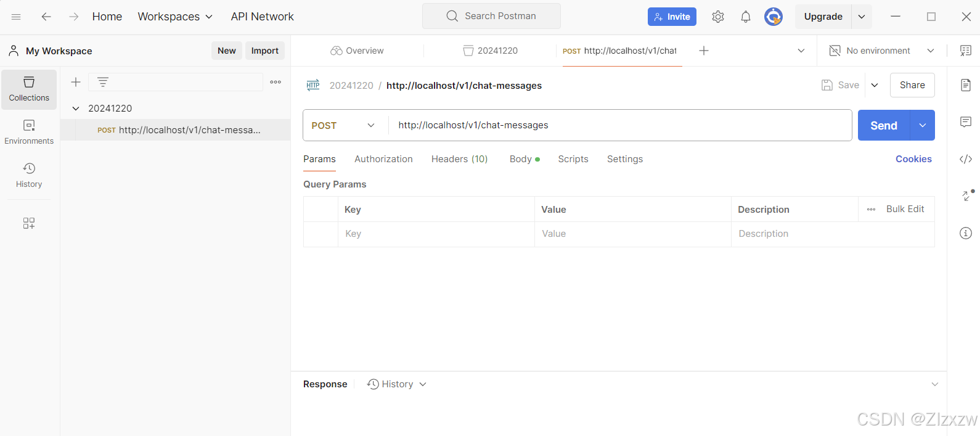Click the Upgrade button
Screen dimensions: 980x436
coord(823,17)
